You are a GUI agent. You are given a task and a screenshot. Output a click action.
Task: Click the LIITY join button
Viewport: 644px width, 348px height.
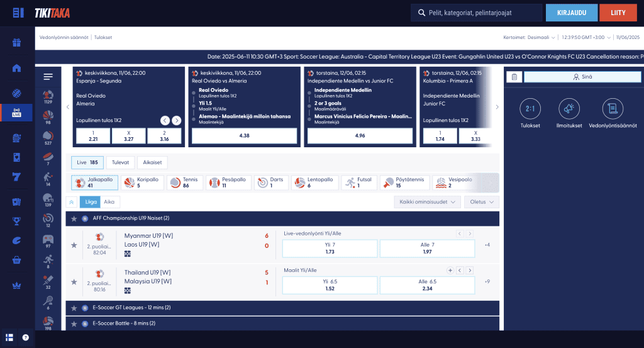click(x=618, y=13)
